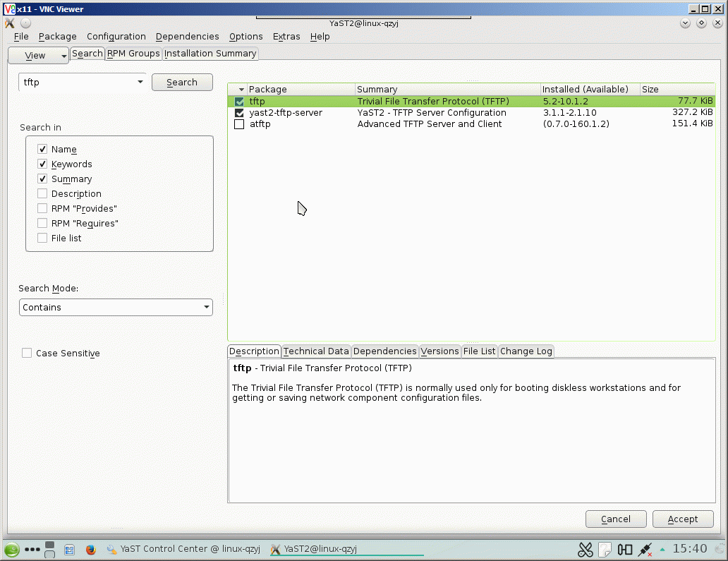
Task: Click the VNC Viewer logo icon
Action: 9,9
